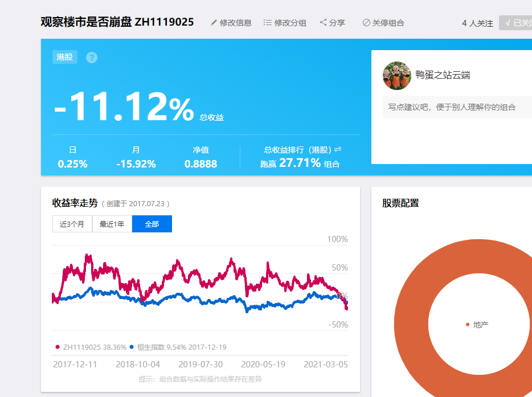Click the share icon next to 分享
532x397 pixels.
pos(323,23)
